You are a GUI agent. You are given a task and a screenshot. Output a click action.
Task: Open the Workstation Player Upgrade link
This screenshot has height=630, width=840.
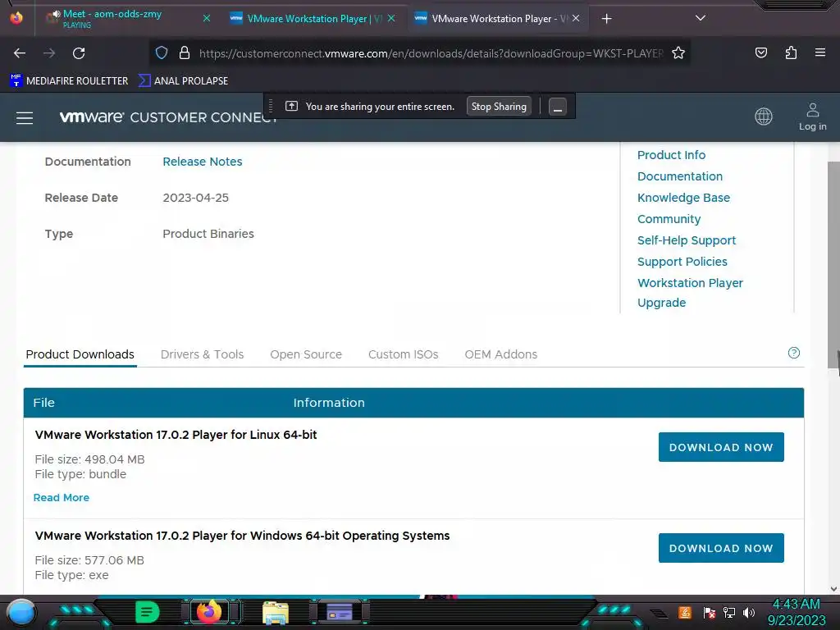pyautogui.click(x=690, y=293)
